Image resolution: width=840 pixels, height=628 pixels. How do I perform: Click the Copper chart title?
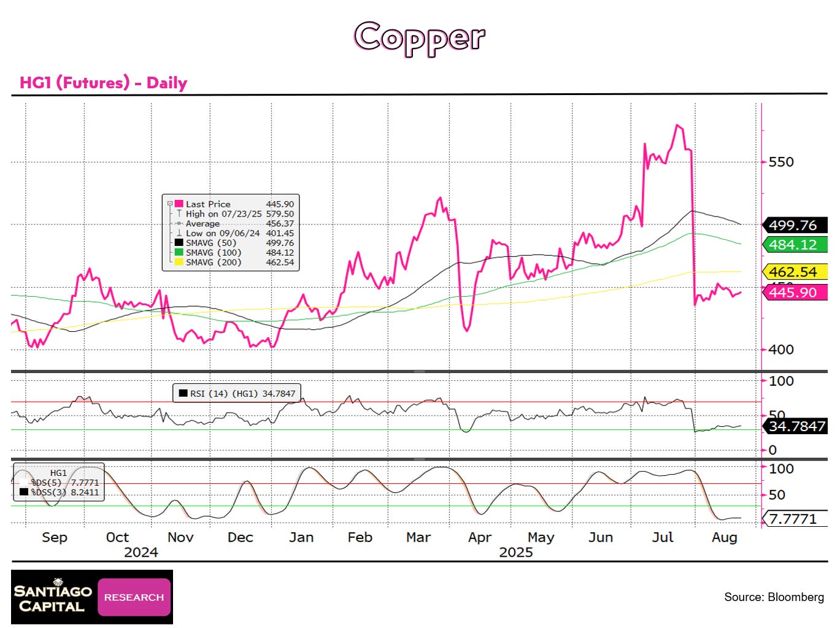[420, 38]
